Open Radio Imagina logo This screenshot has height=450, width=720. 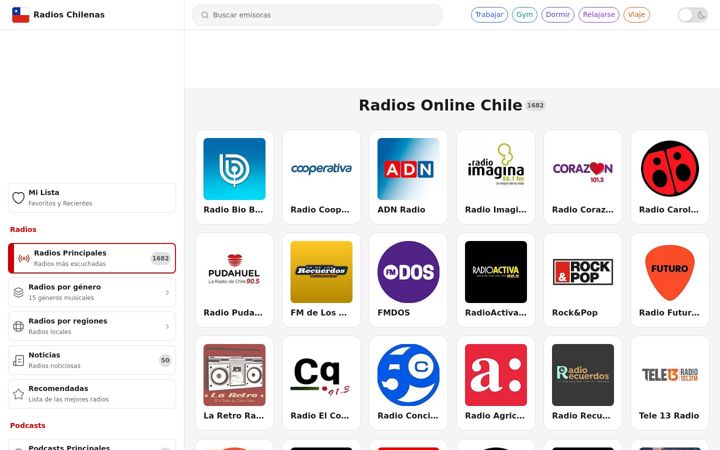tap(496, 169)
